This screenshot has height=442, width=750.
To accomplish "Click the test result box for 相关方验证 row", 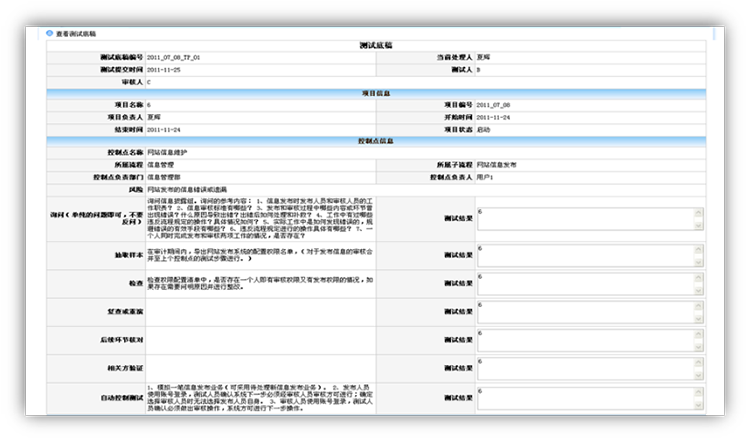I will point(590,368).
